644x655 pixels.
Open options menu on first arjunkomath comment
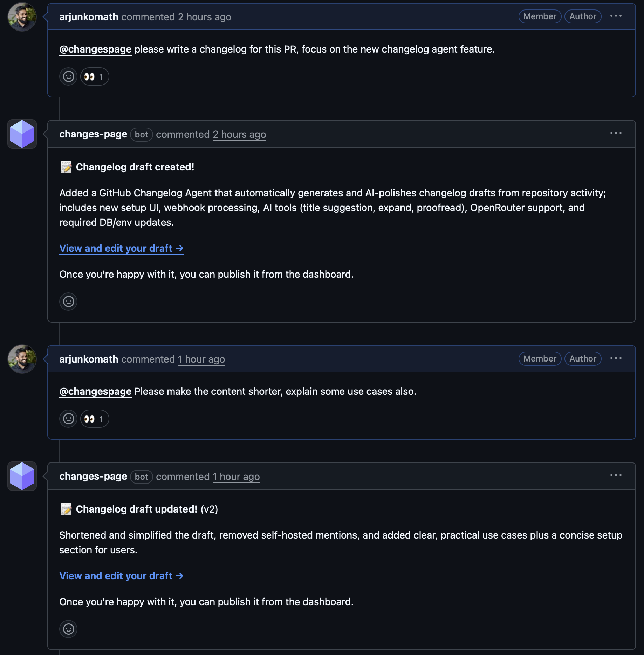pyautogui.click(x=616, y=16)
